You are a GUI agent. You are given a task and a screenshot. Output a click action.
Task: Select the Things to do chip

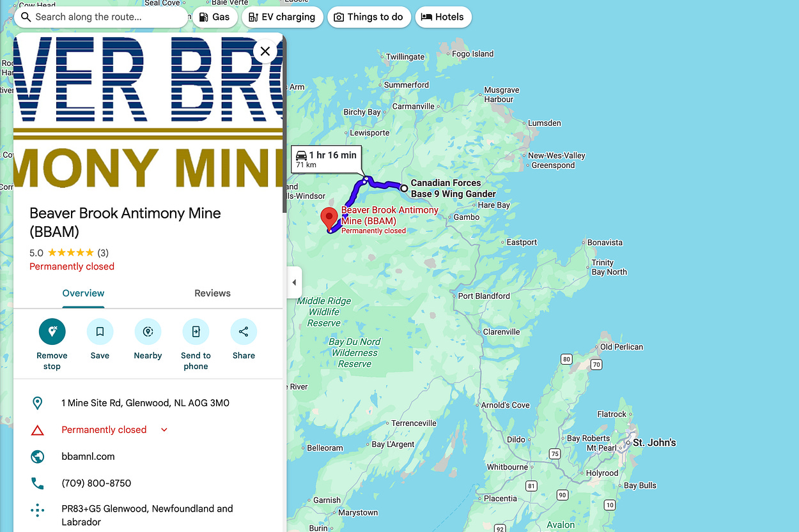pos(368,17)
